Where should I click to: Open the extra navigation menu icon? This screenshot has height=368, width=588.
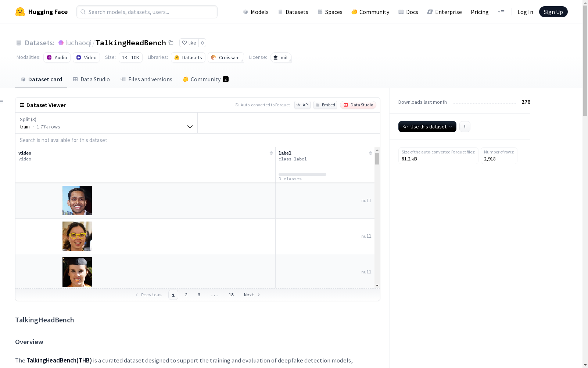[x=501, y=12]
